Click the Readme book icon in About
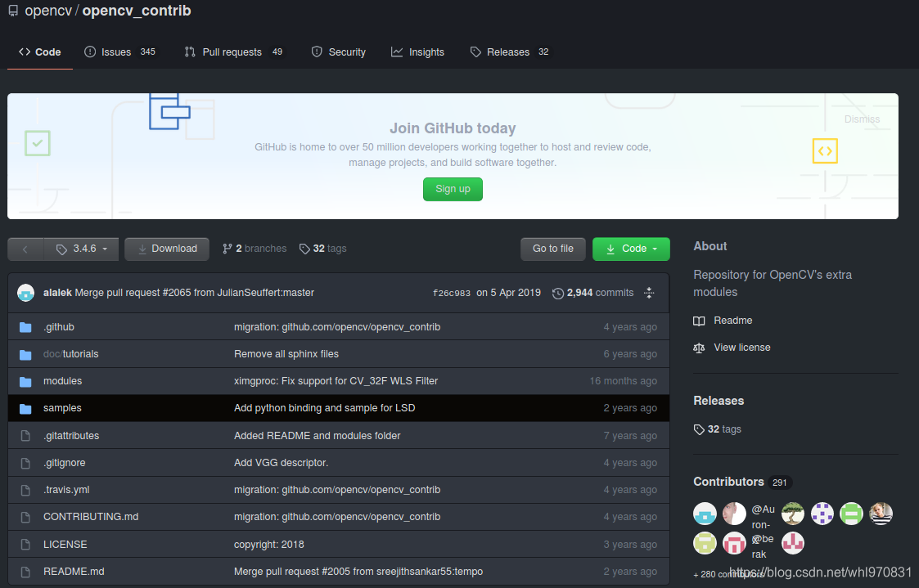Viewport: 919px width, 588px height. click(x=699, y=321)
